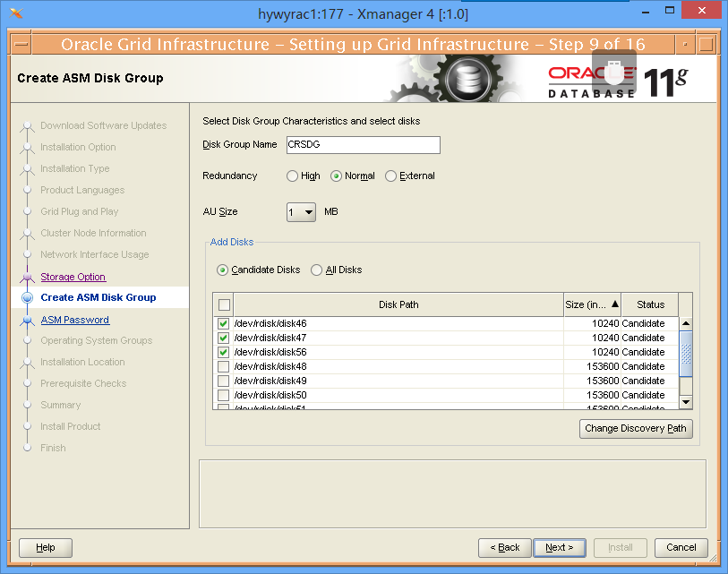Toggle the select-all disks header checkbox
The width and height of the screenshot is (728, 574).
[224, 304]
